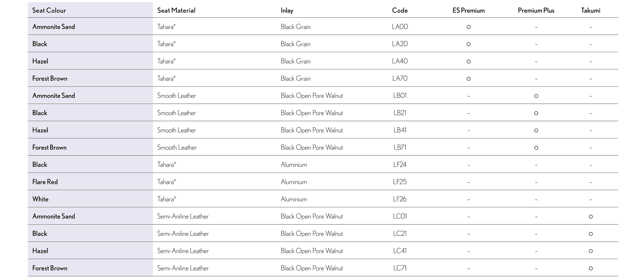Click the Inlay column header

pyautogui.click(x=287, y=10)
